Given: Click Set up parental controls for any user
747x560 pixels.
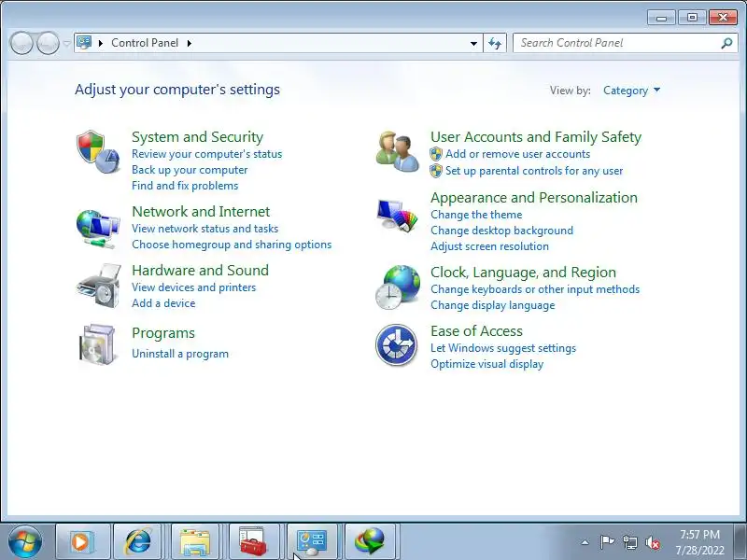Looking at the screenshot, I should pyautogui.click(x=534, y=171).
